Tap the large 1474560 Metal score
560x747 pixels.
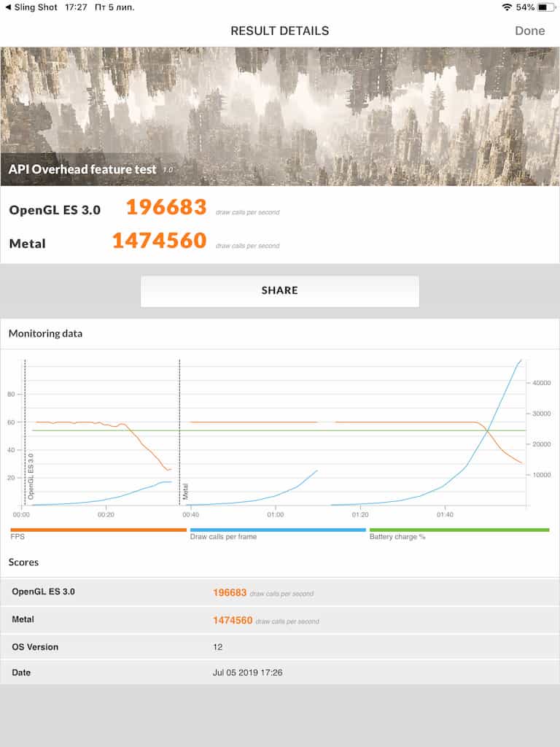click(x=159, y=240)
